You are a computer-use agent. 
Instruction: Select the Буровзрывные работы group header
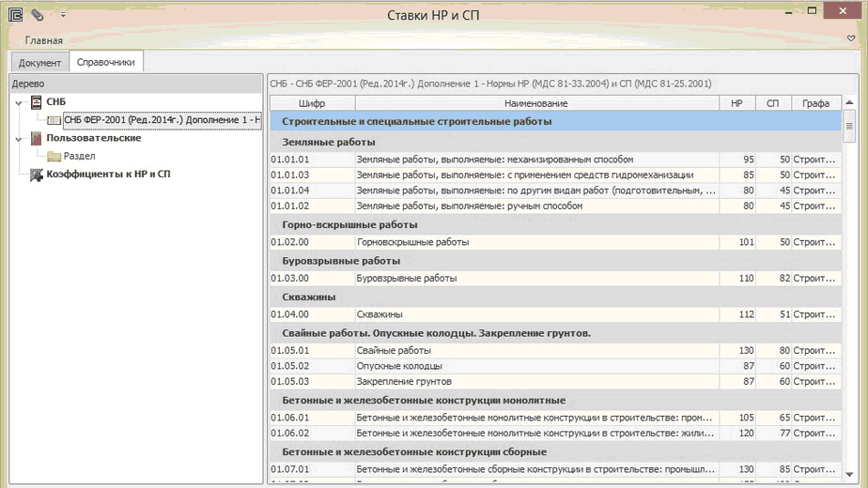click(556, 261)
